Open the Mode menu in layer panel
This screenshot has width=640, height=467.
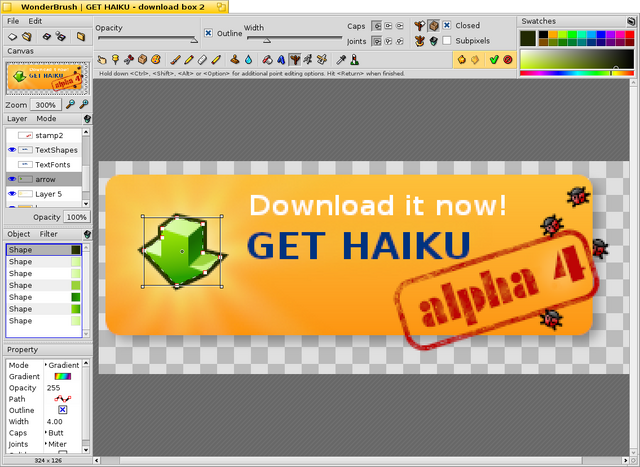point(46,119)
